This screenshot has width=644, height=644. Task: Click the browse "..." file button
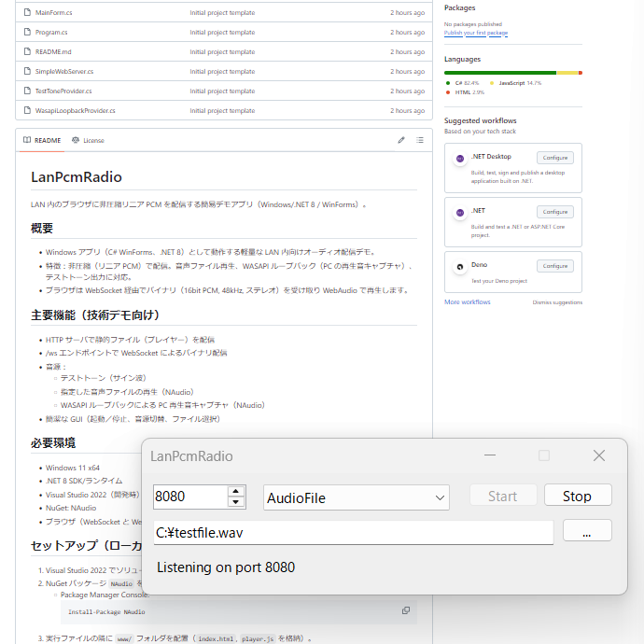tap(587, 531)
